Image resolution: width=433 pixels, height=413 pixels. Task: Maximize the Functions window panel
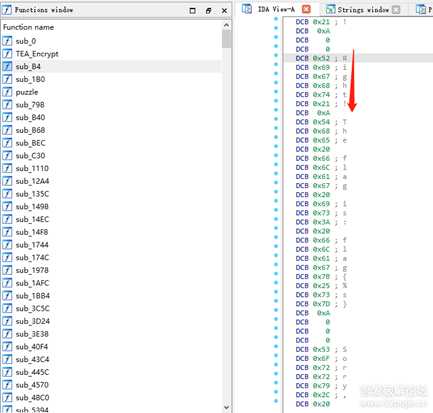pos(192,11)
